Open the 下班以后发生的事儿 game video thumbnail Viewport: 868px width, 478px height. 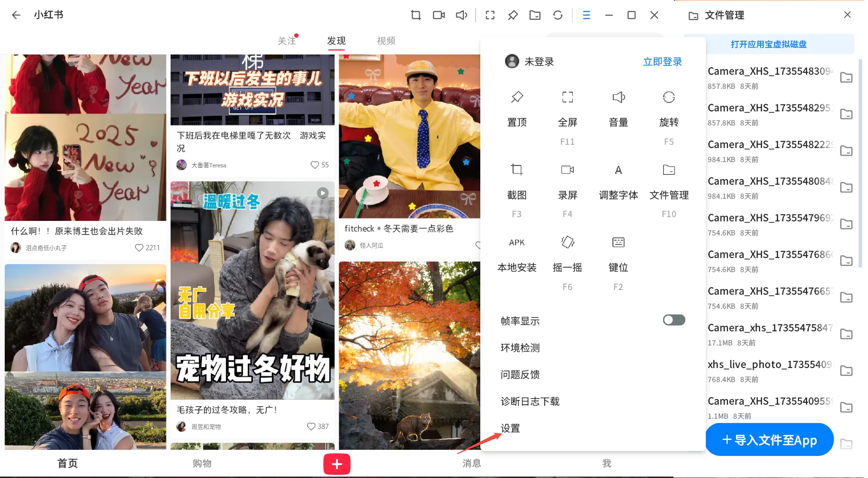click(x=252, y=90)
